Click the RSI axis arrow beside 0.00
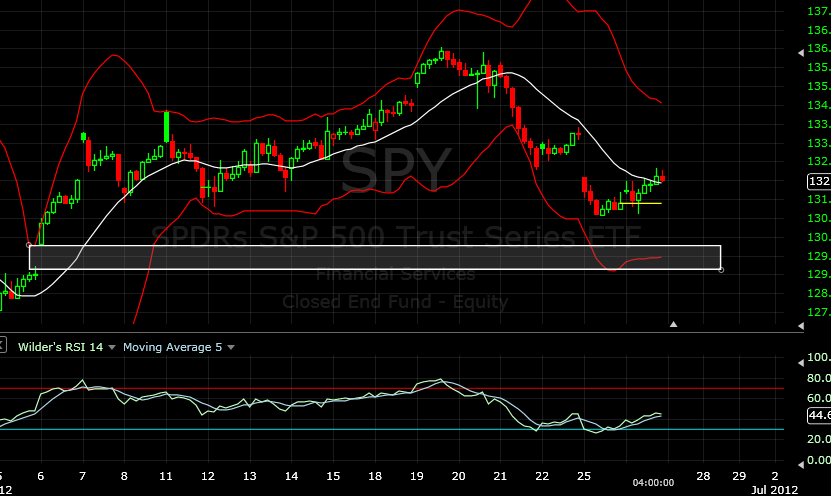Image resolution: width=831 pixels, height=496 pixels. 801,464
